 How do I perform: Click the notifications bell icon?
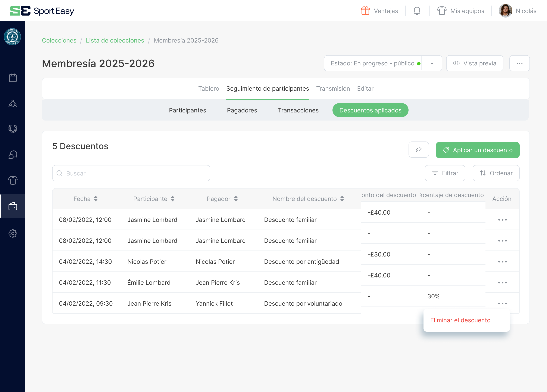[417, 11]
